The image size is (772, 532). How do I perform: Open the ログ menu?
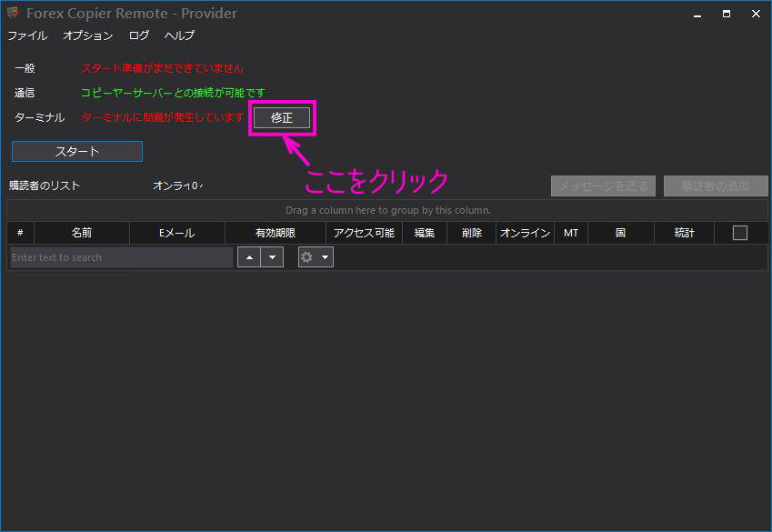[x=137, y=35]
